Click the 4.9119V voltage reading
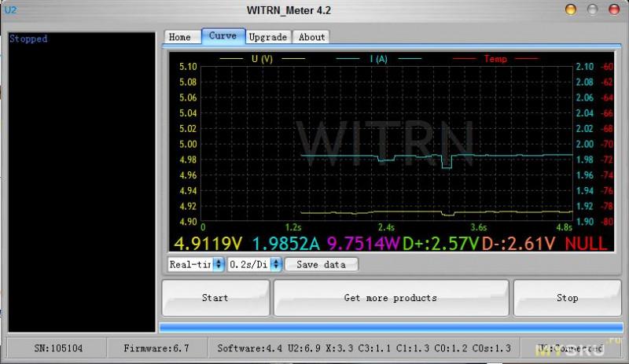 point(208,243)
